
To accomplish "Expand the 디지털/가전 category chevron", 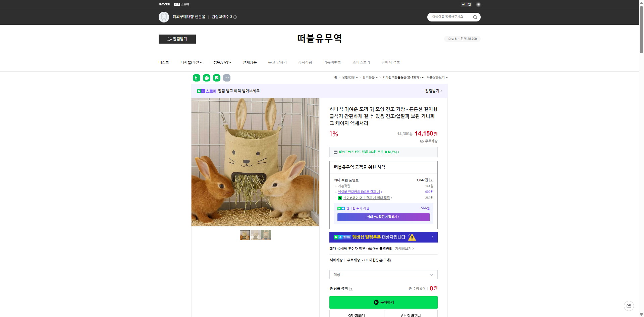I will (201, 62).
